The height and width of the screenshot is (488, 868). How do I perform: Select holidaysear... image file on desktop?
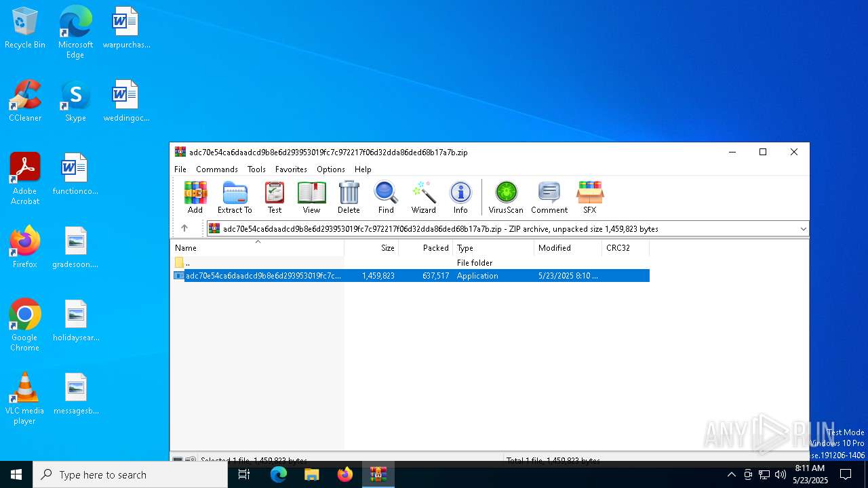click(75, 321)
